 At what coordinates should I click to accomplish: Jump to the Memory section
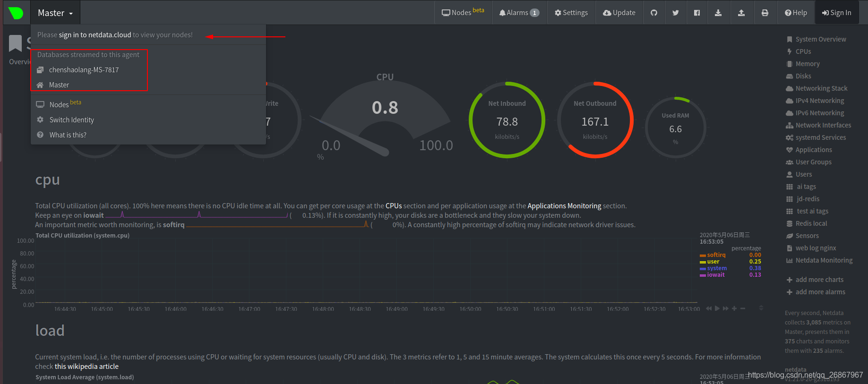808,64
